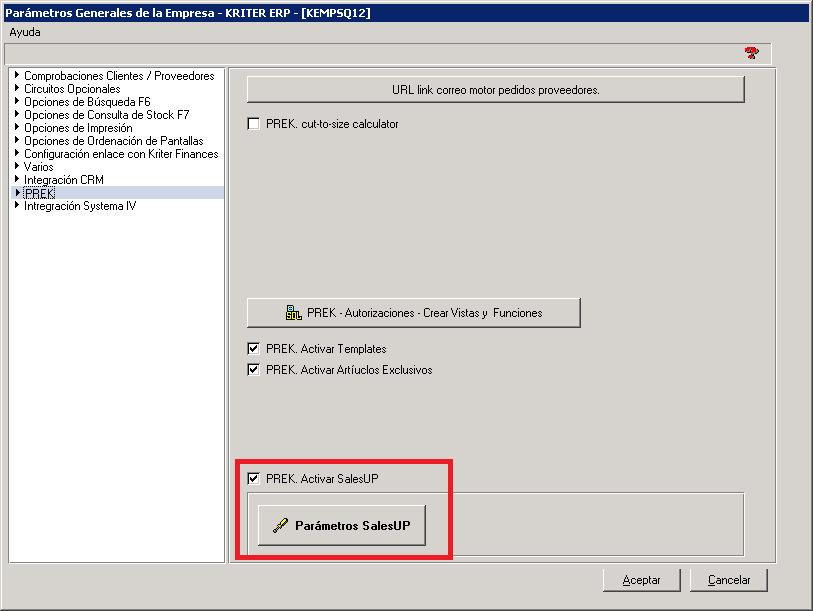Expand Intregración Systema IV arrow
Viewport: 813px width, 611px height.
tap(17, 205)
